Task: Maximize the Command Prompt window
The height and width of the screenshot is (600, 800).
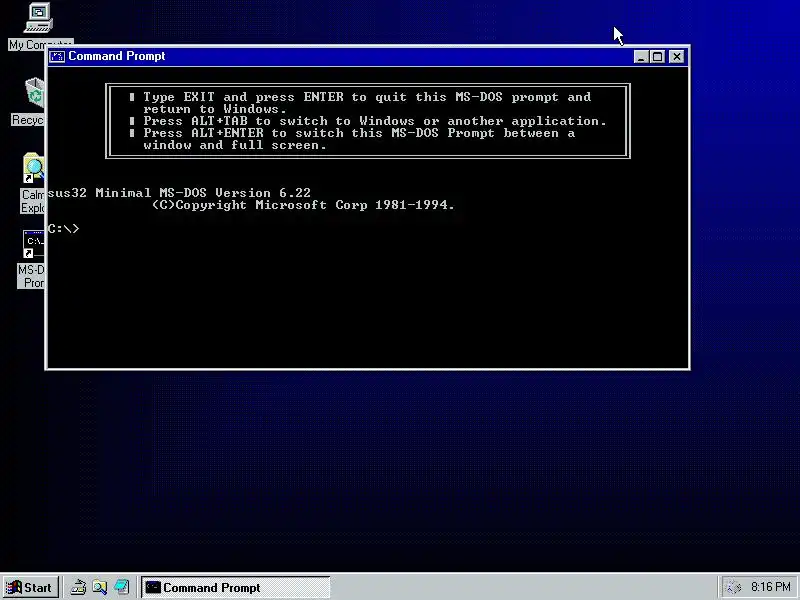Action: click(658, 57)
